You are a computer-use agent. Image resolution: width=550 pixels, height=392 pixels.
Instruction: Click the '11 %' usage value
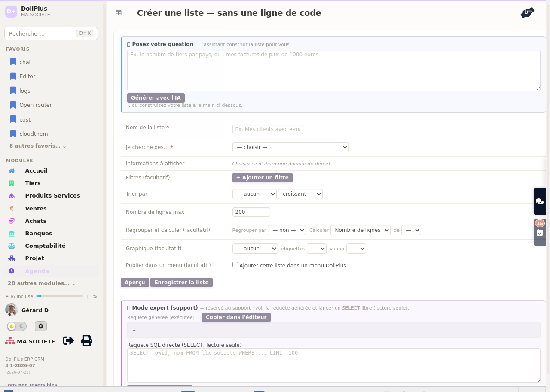point(91,296)
